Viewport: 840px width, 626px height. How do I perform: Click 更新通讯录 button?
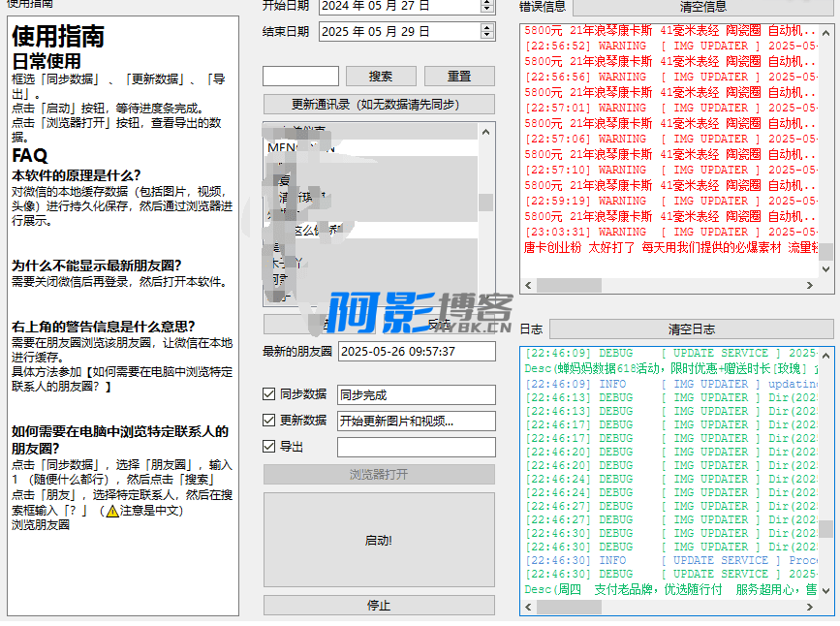click(379, 105)
